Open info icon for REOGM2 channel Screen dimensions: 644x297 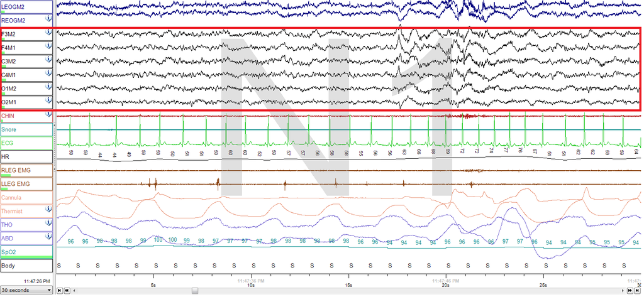pos(48,18)
